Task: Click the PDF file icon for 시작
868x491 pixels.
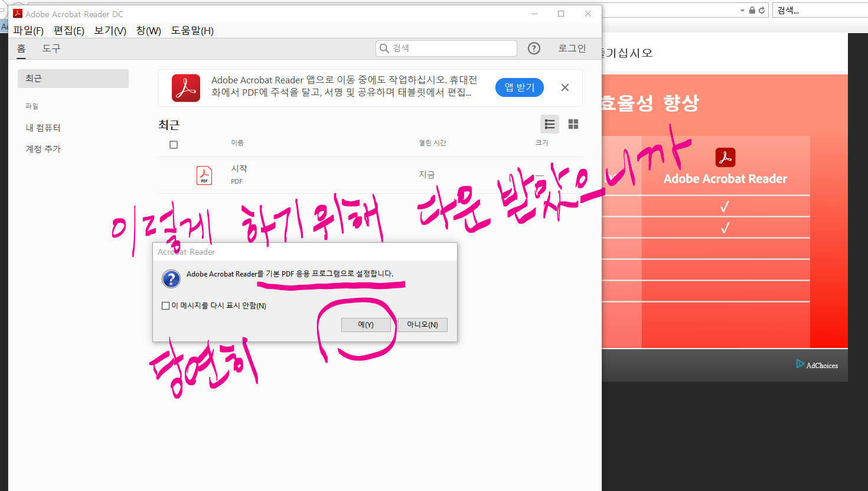Action: 204,175
